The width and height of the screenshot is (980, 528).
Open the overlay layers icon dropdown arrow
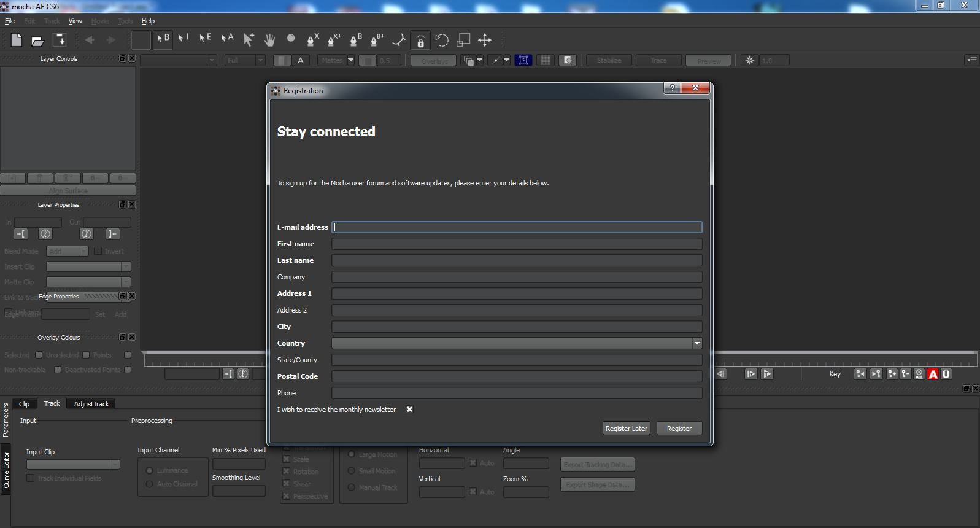(x=479, y=60)
